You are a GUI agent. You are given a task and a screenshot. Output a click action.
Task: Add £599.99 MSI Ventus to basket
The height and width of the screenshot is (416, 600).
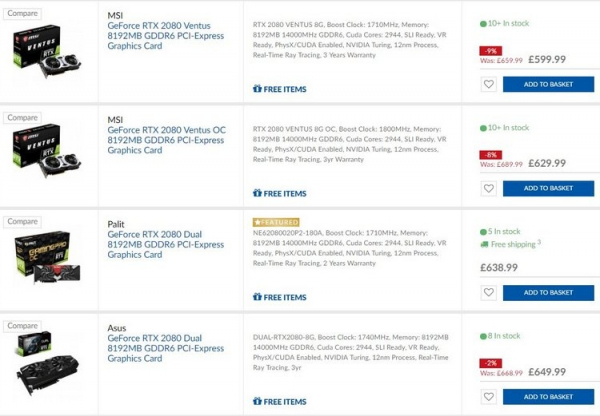click(x=548, y=84)
